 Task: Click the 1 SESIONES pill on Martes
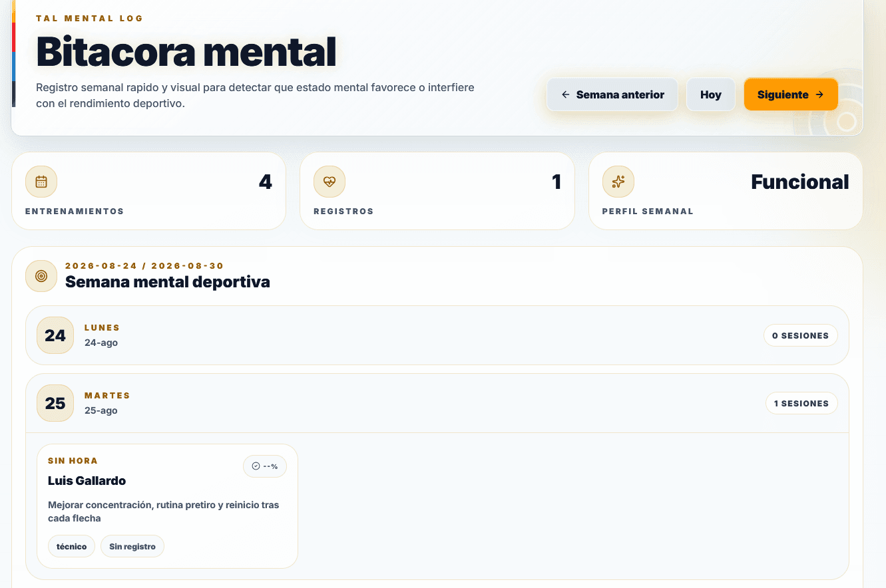point(801,403)
